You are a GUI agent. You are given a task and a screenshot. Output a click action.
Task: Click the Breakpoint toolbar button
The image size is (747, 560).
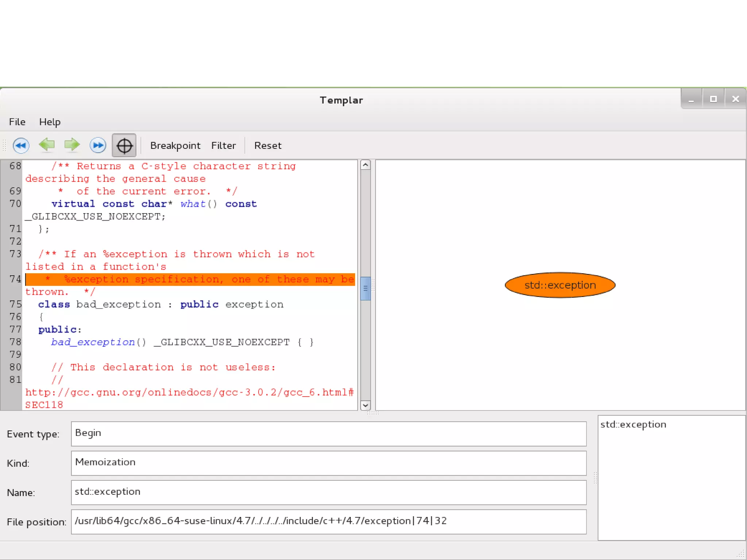175,145
